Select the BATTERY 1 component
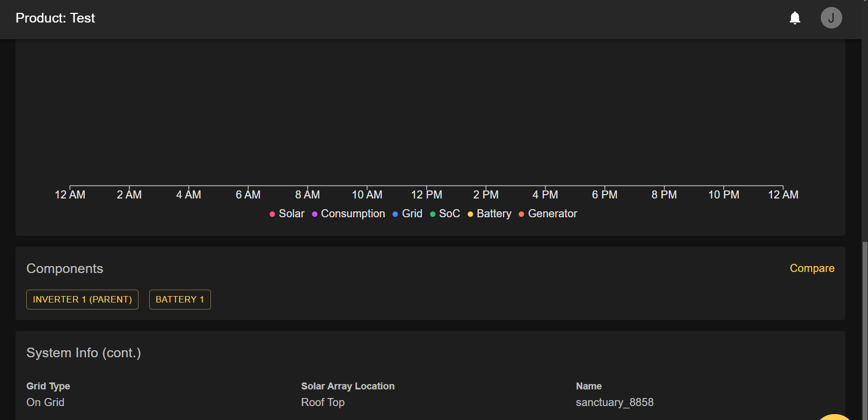 (x=180, y=299)
